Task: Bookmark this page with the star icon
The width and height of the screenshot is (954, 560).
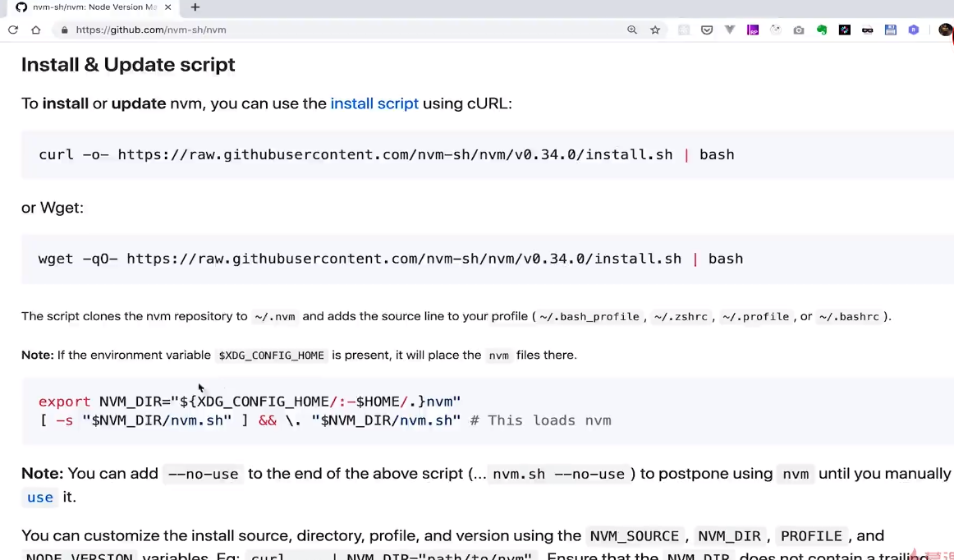Action: coord(655,30)
